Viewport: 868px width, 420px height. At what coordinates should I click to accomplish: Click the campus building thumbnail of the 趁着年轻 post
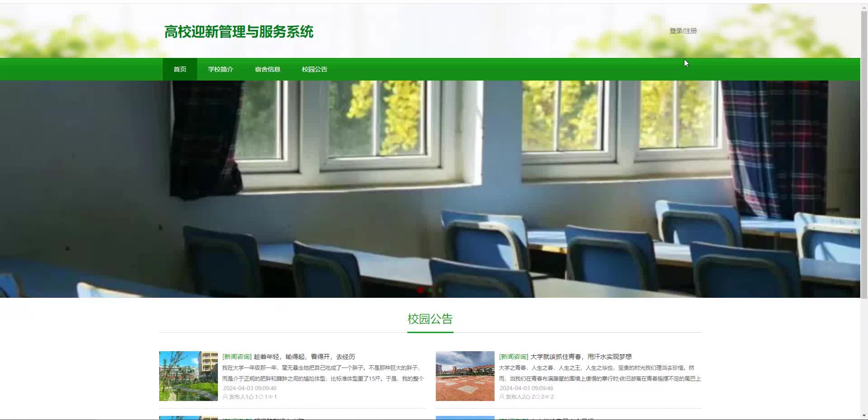coord(189,376)
